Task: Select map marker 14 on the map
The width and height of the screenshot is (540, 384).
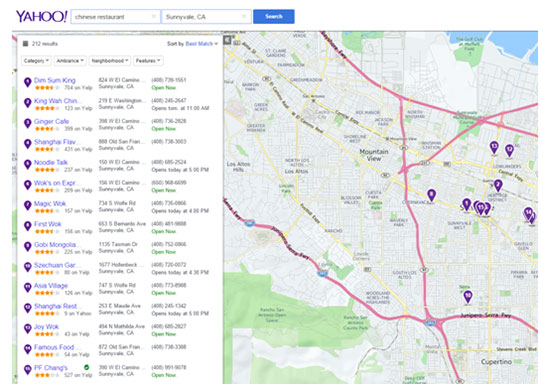Action: pos(528,213)
